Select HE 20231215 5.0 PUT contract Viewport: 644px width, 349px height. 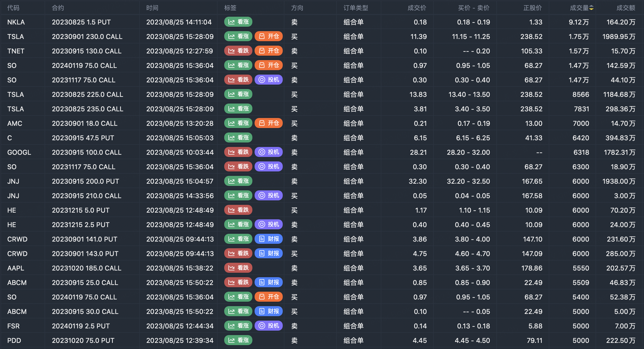[80, 210]
